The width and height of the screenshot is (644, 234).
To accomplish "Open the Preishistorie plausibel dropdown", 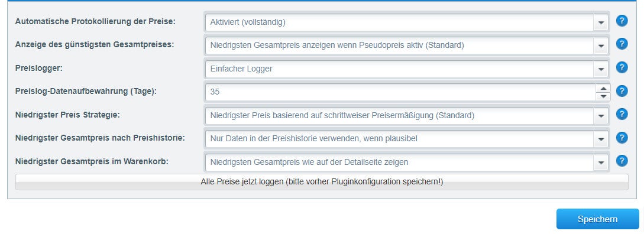I will pyautogui.click(x=407, y=139).
